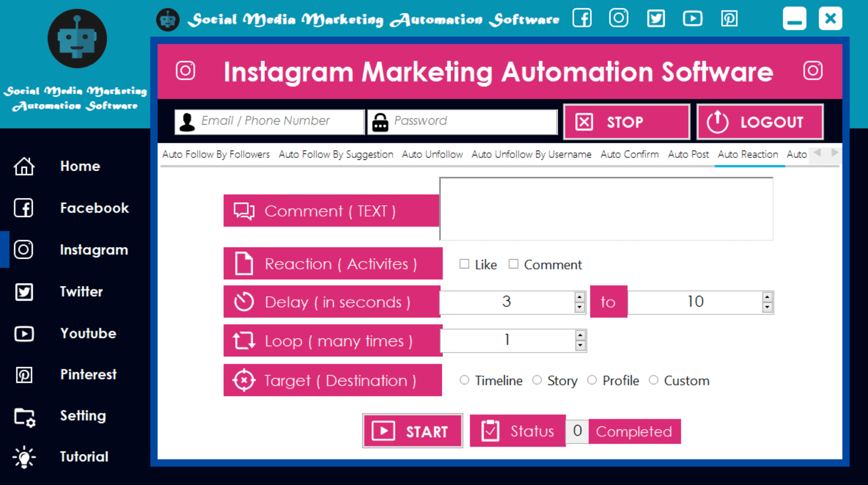Decrease the minimum delay value of 3
Viewport: 868px width, 485px height.
580,307
